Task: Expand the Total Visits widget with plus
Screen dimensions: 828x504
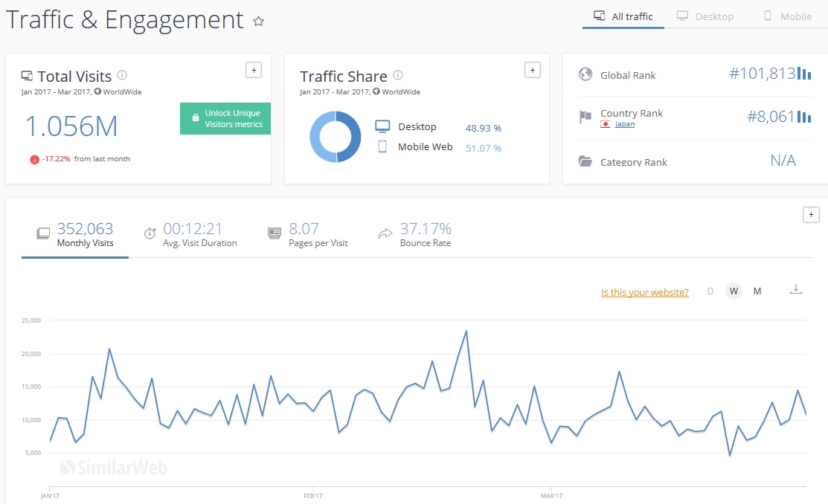Action: point(254,70)
